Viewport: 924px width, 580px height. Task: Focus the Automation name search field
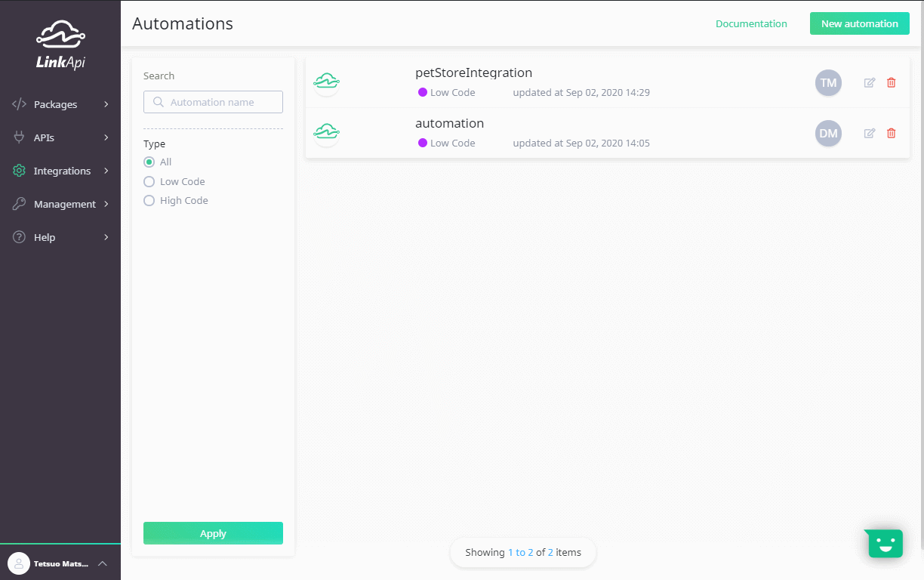[x=213, y=102]
